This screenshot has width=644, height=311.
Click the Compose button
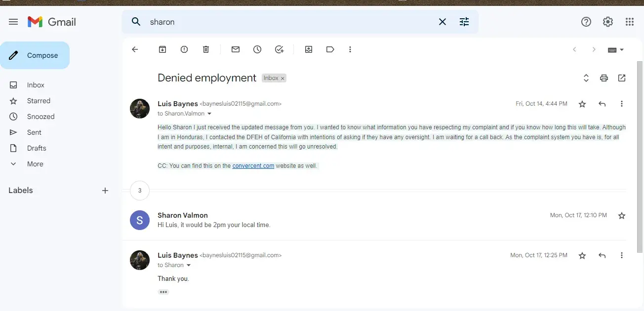tap(35, 55)
